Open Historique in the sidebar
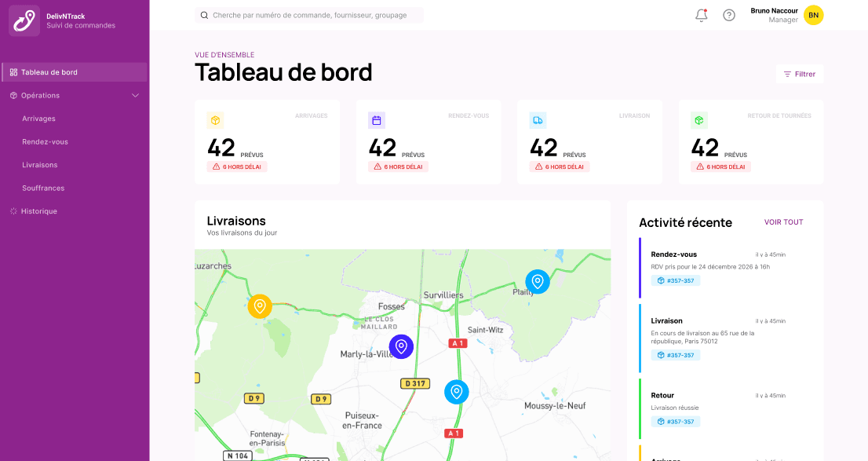This screenshot has width=868, height=461. pyautogui.click(x=38, y=211)
